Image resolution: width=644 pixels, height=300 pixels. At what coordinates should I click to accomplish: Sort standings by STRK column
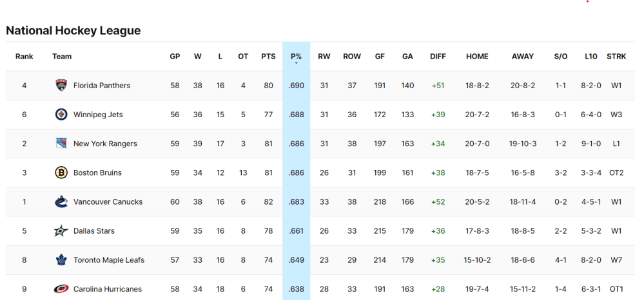(616, 57)
